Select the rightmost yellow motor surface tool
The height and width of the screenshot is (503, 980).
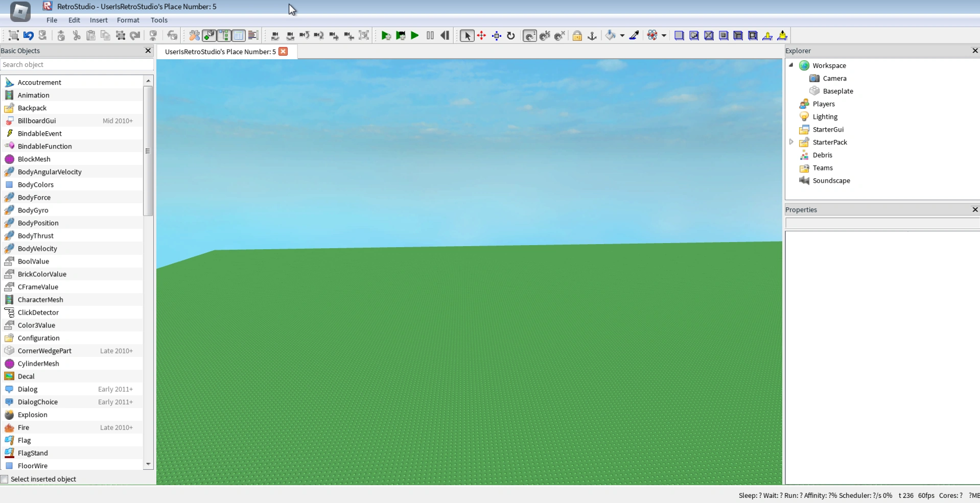pos(782,35)
